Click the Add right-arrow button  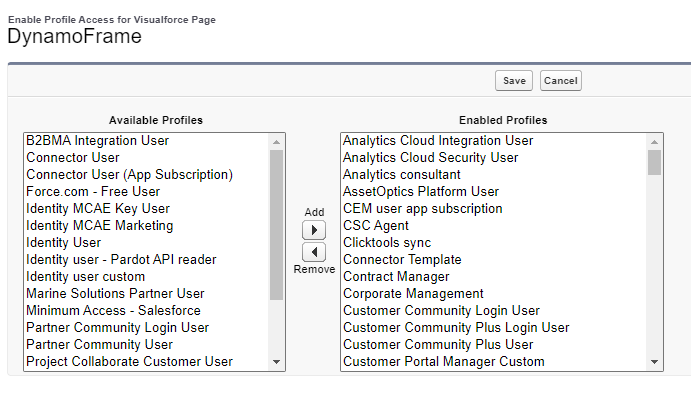click(313, 231)
